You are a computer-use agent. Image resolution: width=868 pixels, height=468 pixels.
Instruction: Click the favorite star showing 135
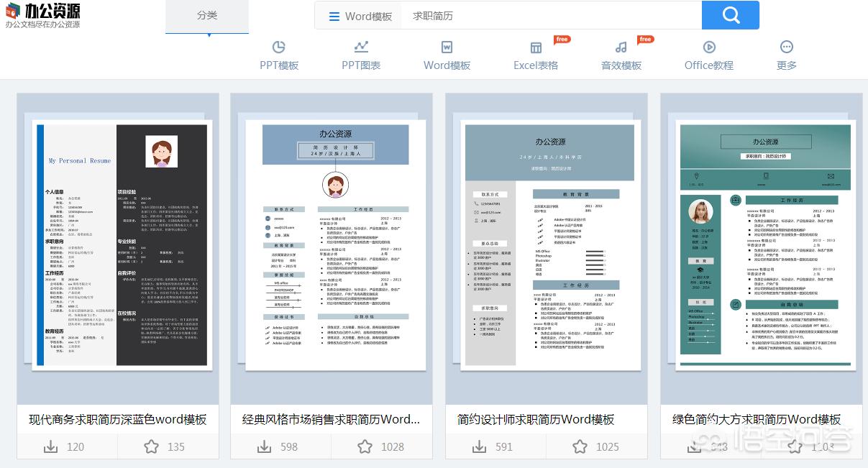point(151,446)
